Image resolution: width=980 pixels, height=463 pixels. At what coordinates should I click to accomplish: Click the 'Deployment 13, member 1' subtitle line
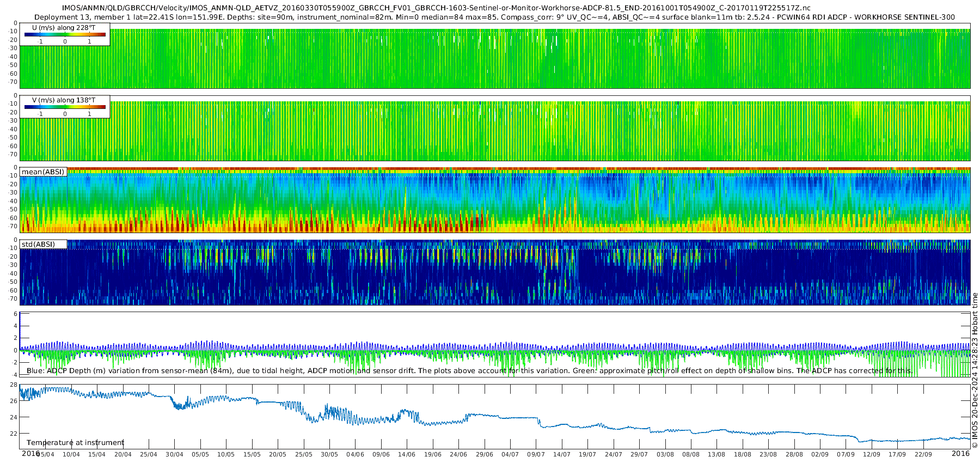coord(494,17)
